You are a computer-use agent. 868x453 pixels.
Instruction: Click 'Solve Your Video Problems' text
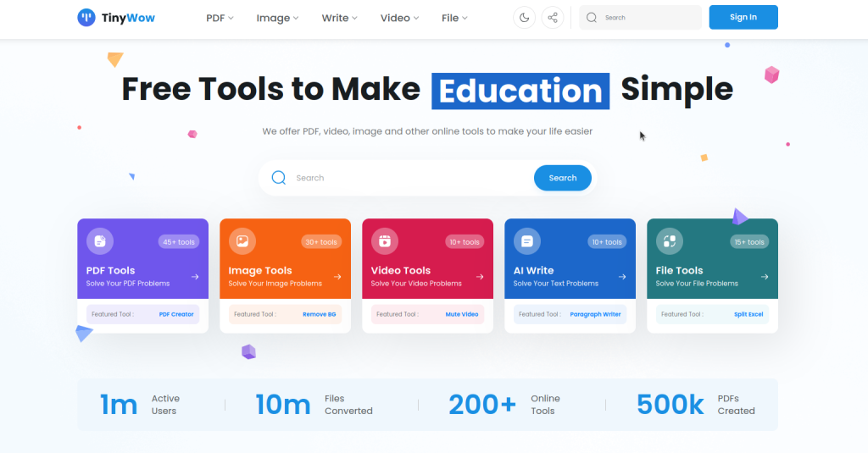416,283
